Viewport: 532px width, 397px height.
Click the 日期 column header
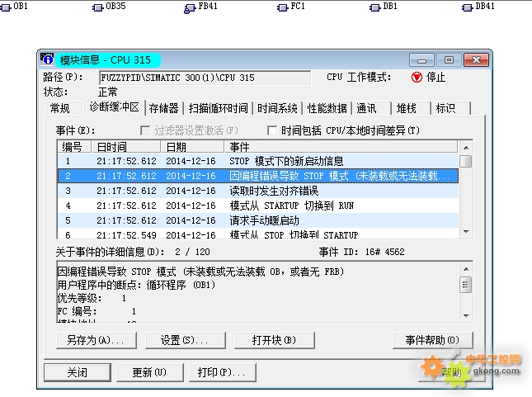pos(191,147)
